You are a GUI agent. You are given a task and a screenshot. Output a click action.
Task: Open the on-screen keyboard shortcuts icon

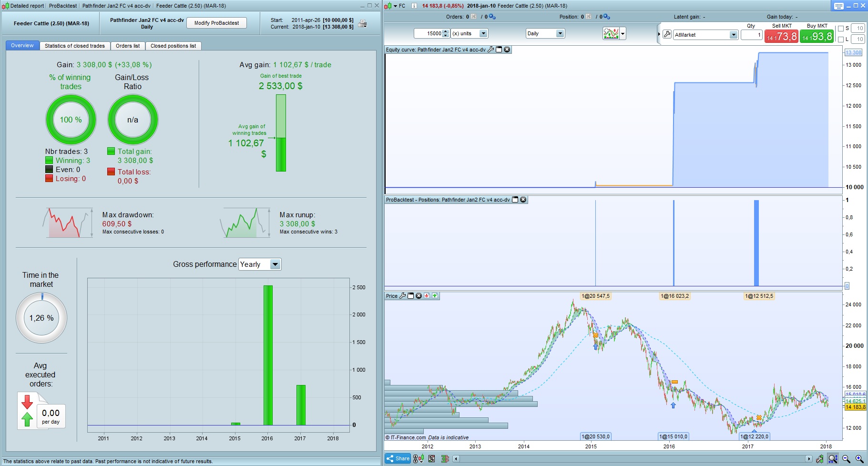pos(839,6)
